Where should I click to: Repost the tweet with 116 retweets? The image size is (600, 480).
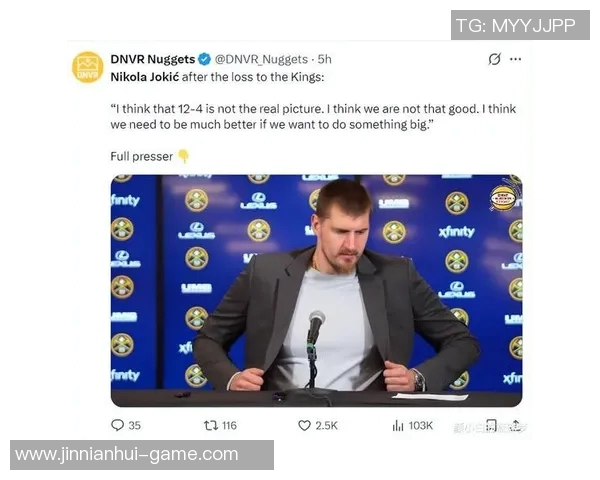(210, 425)
